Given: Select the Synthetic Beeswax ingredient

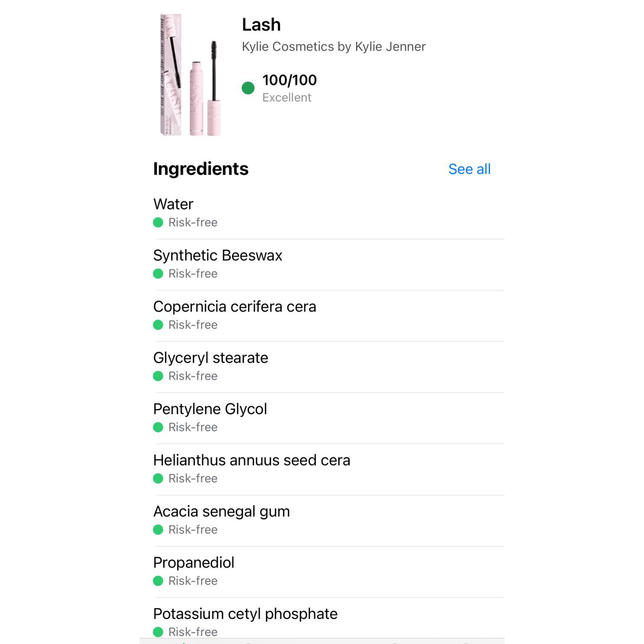Looking at the screenshot, I should pos(322,264).
